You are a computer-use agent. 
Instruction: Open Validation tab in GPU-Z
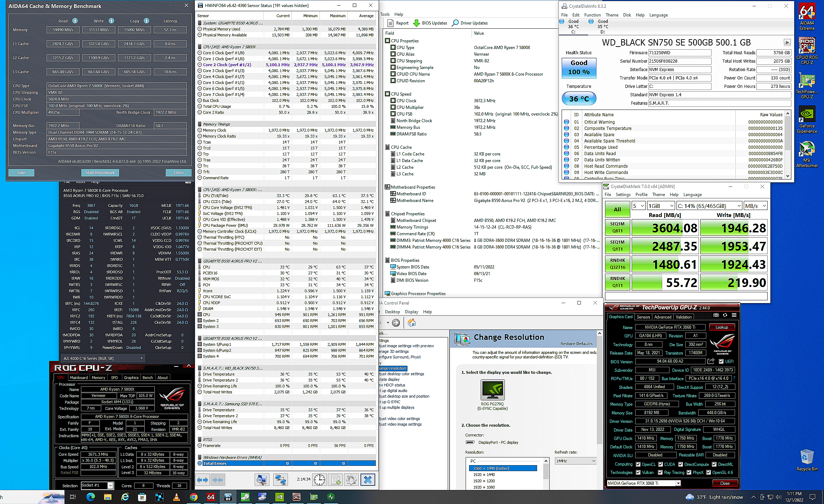(x=684, y=317)
